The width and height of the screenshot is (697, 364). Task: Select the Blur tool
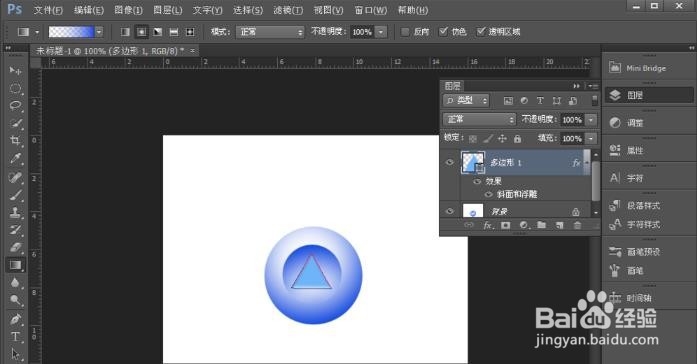click(15, 283)
